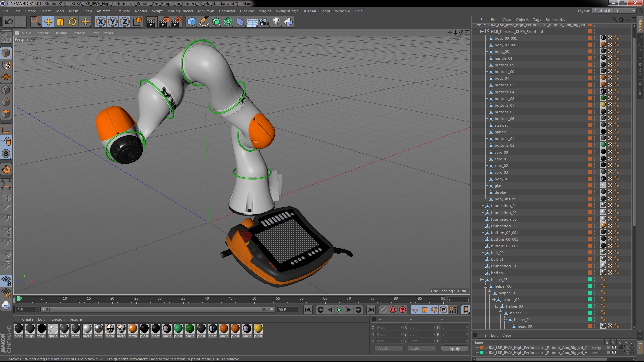Render the active view clapperboard icon

(x=152, y=22)
